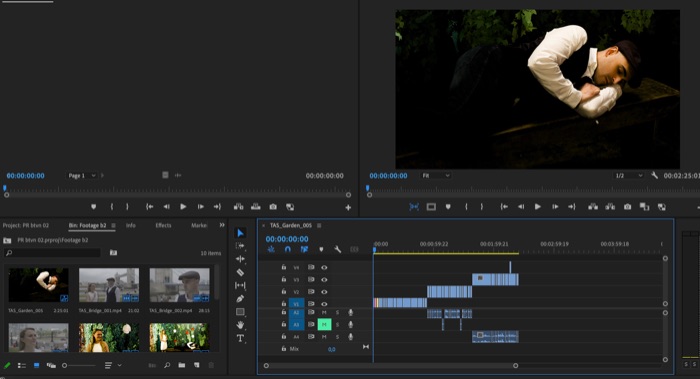Add a marker in the timeline header
Screen dimensions: 700x379
[x=321, y=249]
